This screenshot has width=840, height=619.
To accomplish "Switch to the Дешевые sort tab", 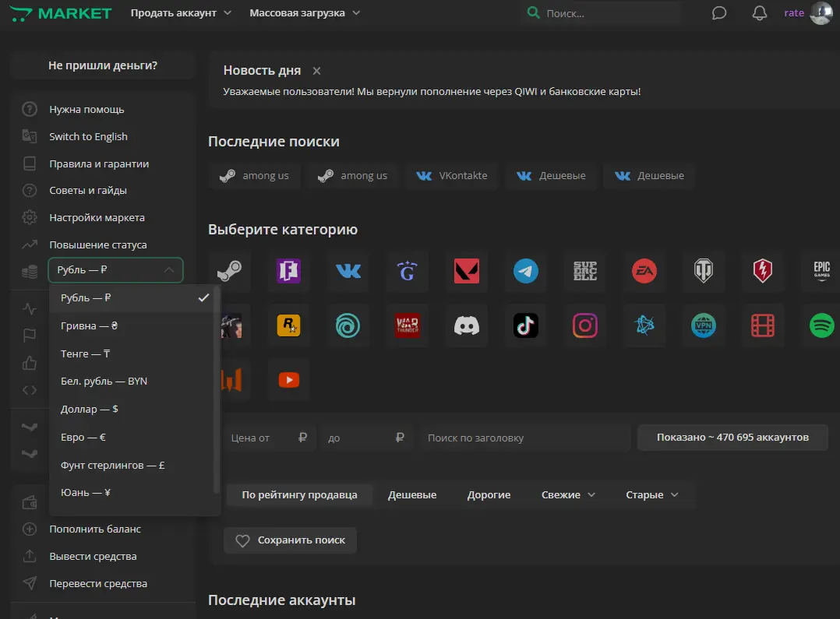I will pyautogui.click(x=412, y=494).
